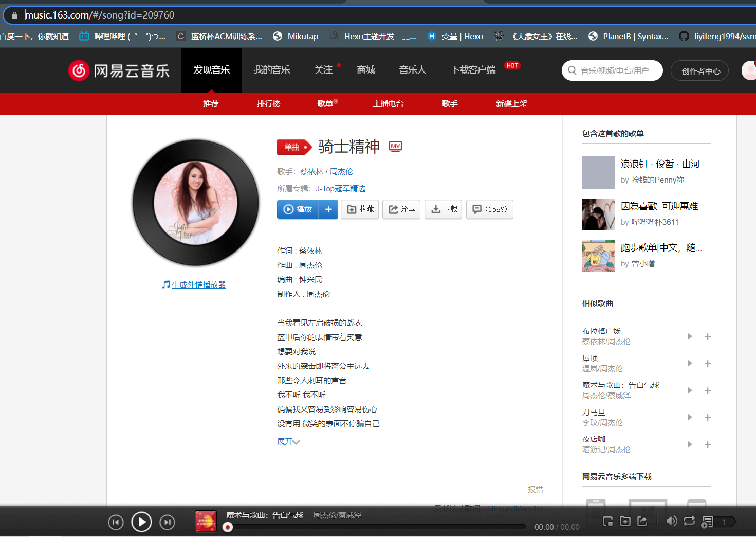Click the share icon in player bar

point(642,521)
